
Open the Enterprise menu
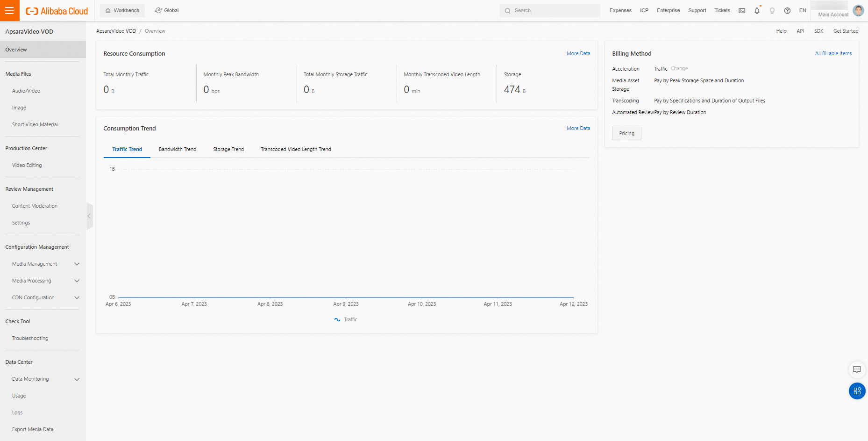tap(668, 10)
